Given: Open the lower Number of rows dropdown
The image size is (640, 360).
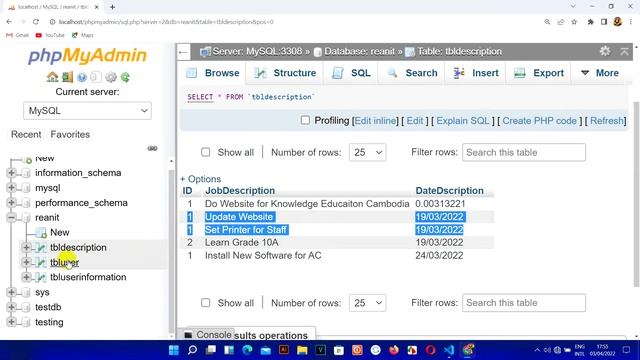Looking at the screenshot, I should point(367,303).
